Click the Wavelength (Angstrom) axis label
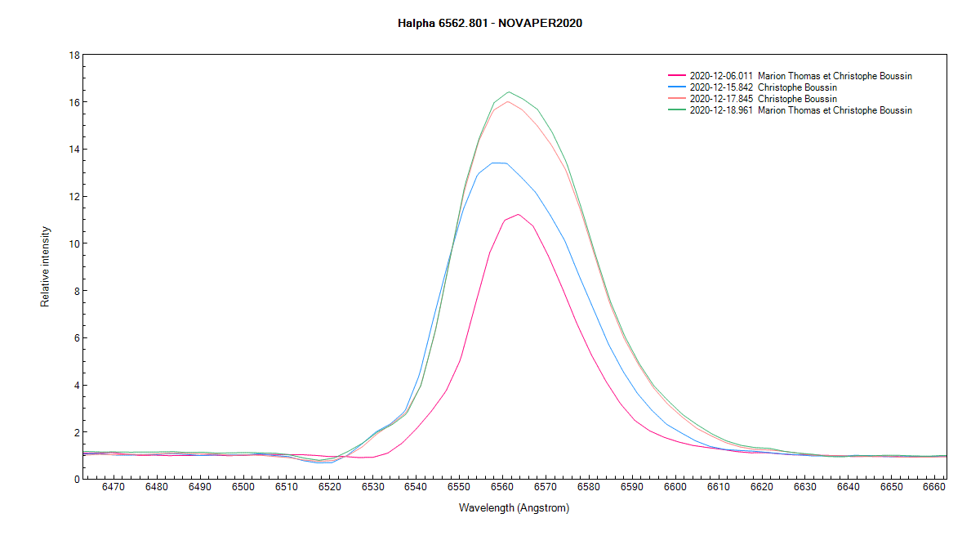The height and width of the screenshot is (536, 980). click(514, 507)
